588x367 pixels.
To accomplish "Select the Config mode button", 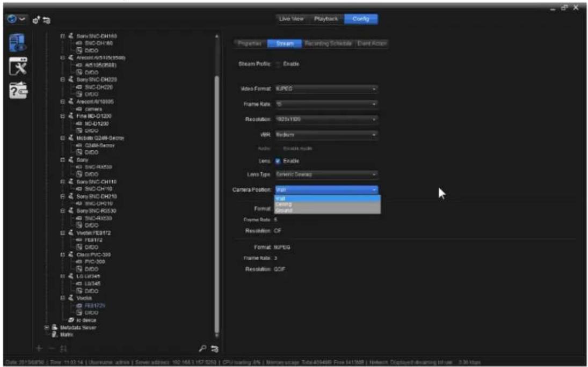I will [x=361, y=19].
